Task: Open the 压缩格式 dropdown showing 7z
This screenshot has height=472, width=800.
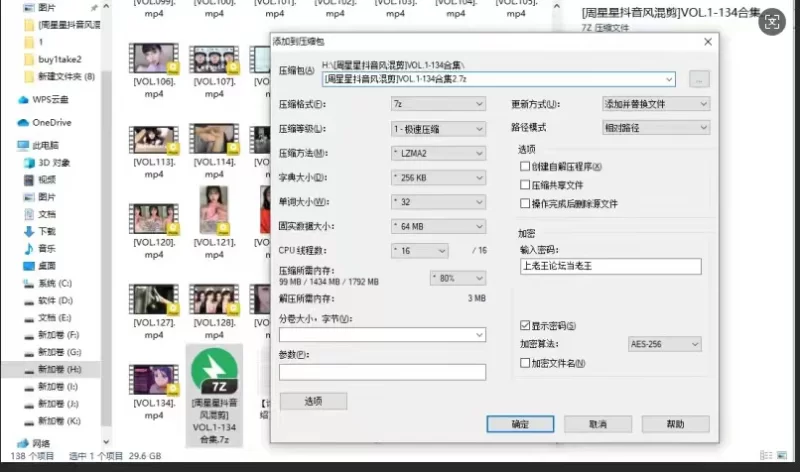Action: point(437,104)
